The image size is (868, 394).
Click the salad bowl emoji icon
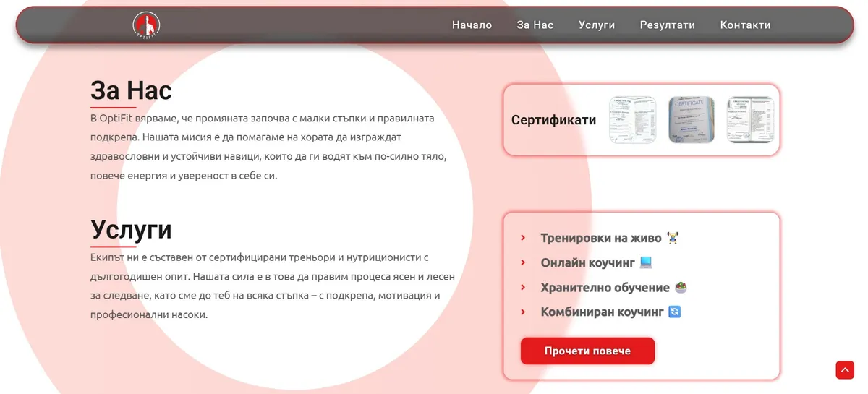click(681, 287)
